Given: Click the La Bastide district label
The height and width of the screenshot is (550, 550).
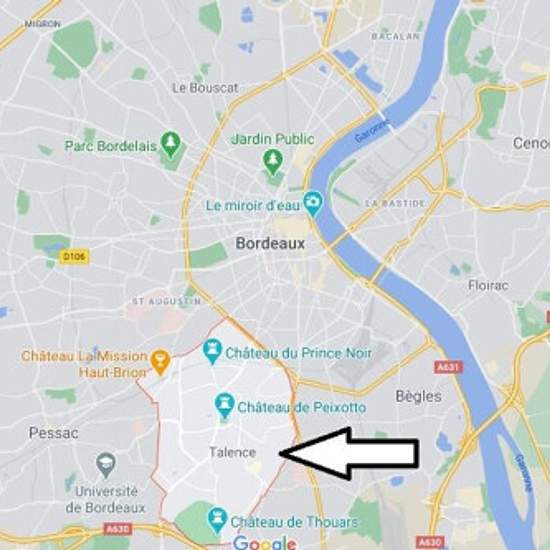Looking at the screenshot, I should 395,203.
